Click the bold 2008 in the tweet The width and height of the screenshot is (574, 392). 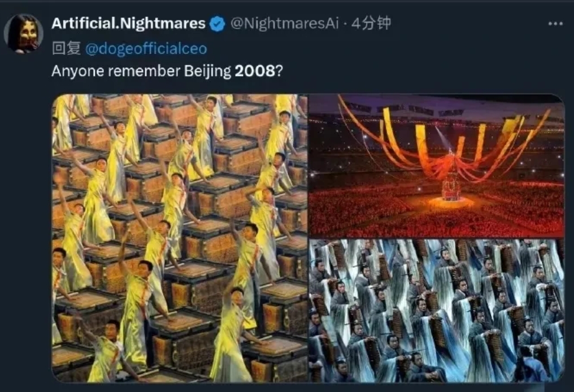[x=254, y=71]
